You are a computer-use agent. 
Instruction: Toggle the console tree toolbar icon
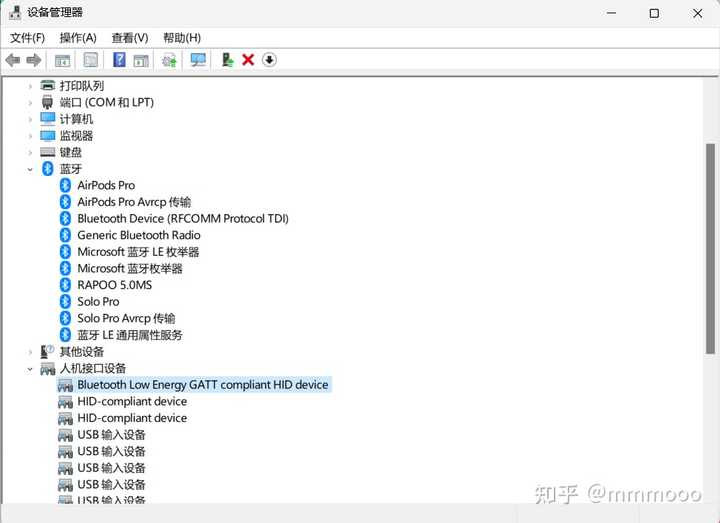pyautogui.click(x=62, y=60)
